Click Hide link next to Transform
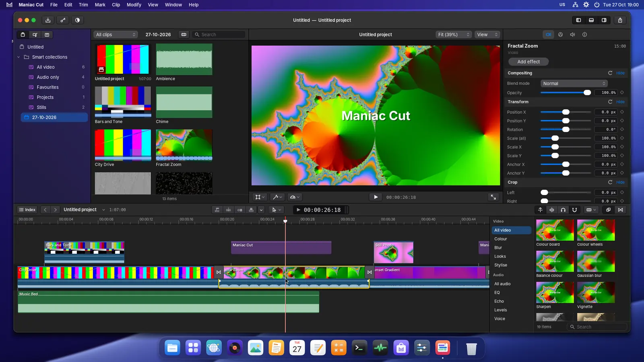The width and height of the screenshot is (644, 362). [x=620, y=102]
